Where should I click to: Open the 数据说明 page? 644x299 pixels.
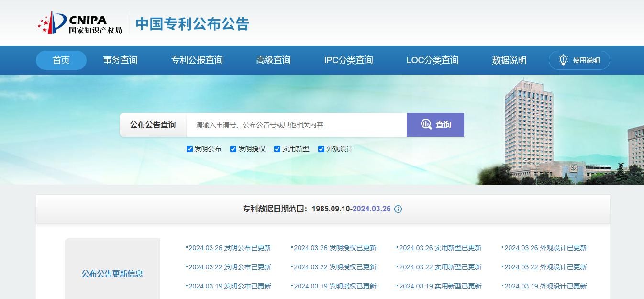(x=509, y=60)
